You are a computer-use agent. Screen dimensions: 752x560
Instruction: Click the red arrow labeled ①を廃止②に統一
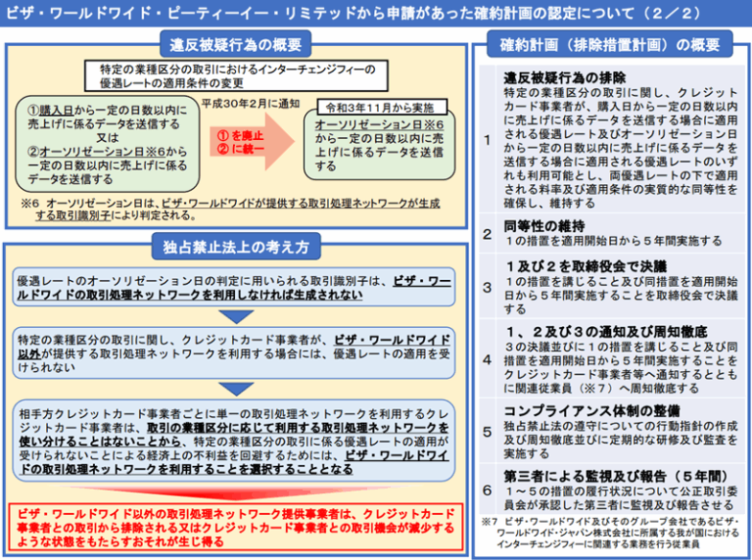coord(252,142)
